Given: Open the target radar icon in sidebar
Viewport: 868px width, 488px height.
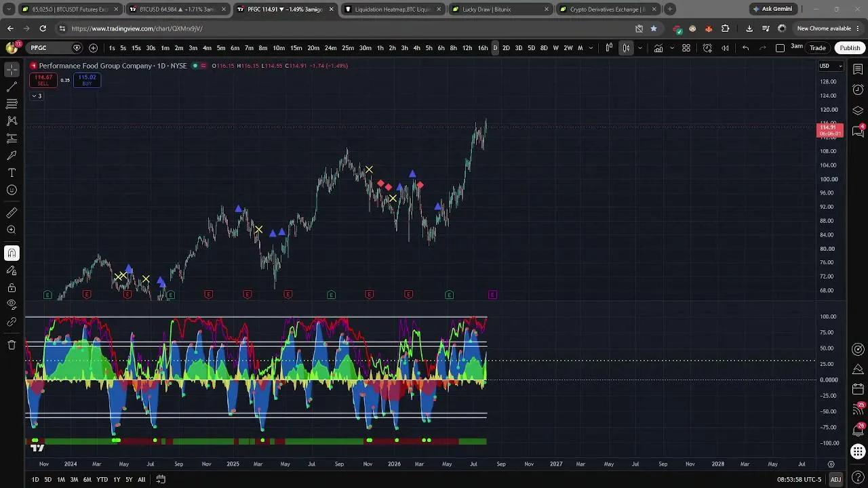Looking at the screenshot, I should (858, 349).
